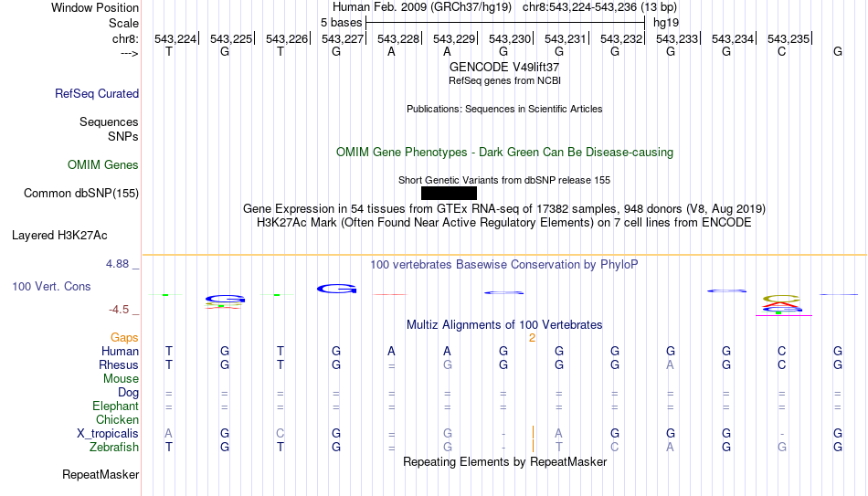
Task: Click the RepeatMasker track label
Action: [101, 474]
